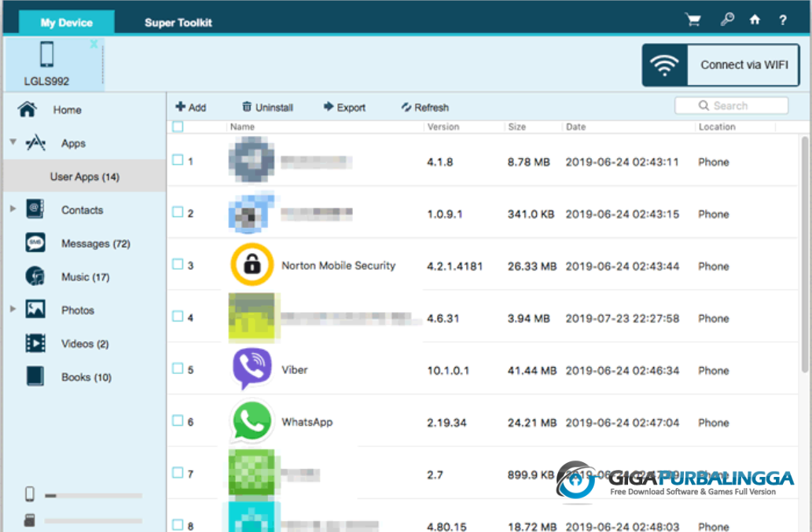Sort by Name column header
Screen dimensions: 812x532
[x=242, y=127]
